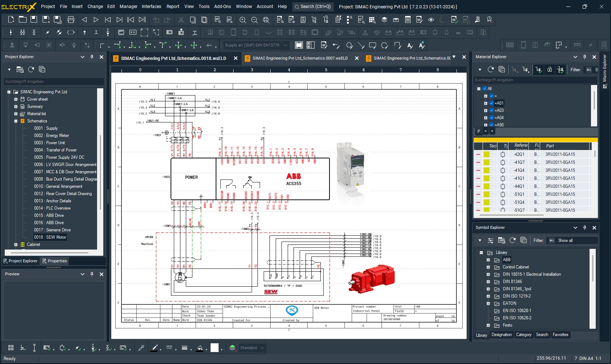Open the Macro Explorer side panel

point(605,72)
